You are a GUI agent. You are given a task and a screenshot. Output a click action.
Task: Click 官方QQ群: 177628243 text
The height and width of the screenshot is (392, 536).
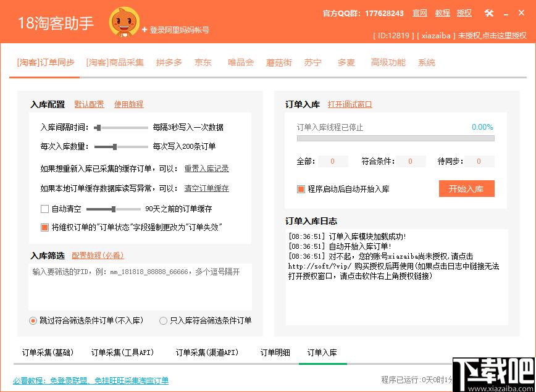(363, 14)
